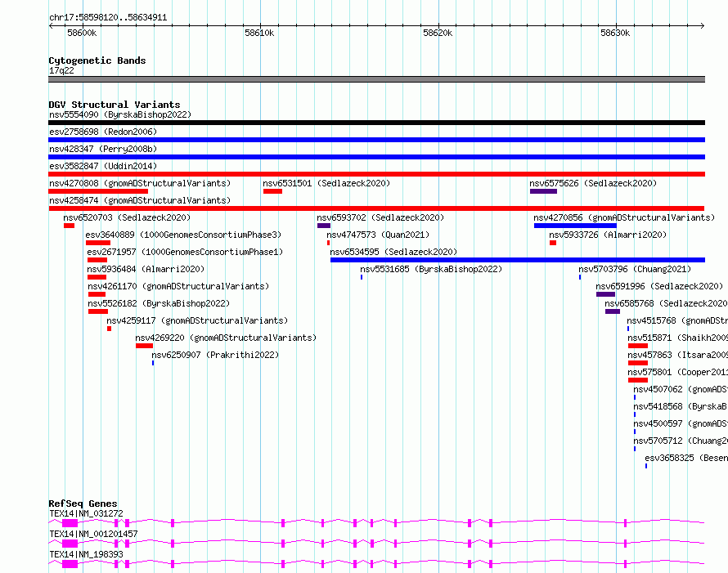Select the esv3658325 variant label
The width and height of the screenshot is (728, 573).
686,458
